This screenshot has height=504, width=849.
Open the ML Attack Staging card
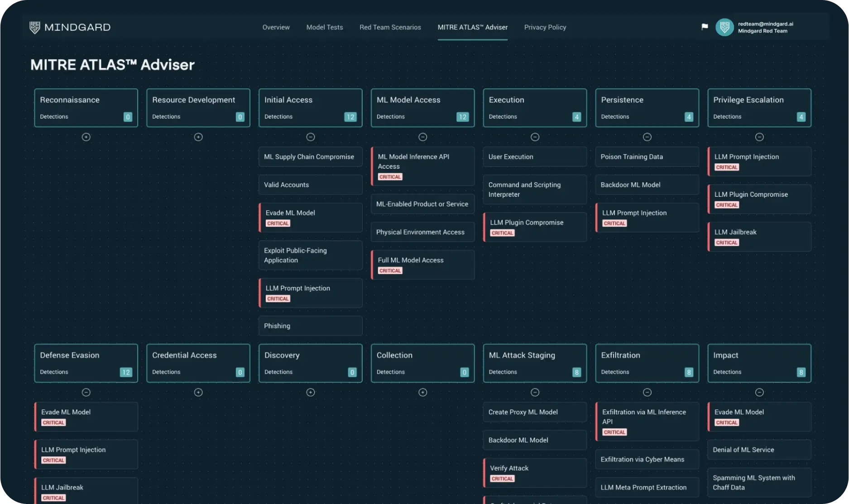535,363
